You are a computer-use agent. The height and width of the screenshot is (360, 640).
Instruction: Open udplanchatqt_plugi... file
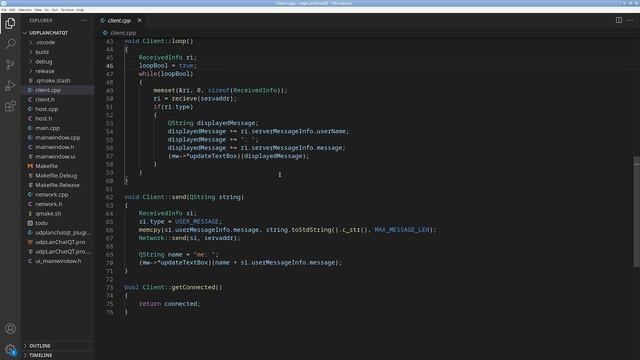58,233
